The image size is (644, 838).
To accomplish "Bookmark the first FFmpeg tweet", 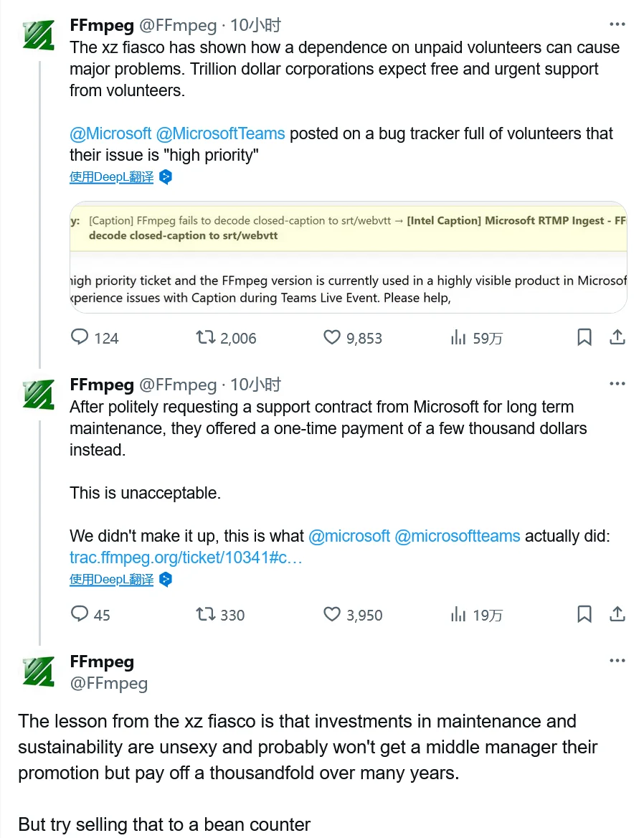I will (584, 337).
